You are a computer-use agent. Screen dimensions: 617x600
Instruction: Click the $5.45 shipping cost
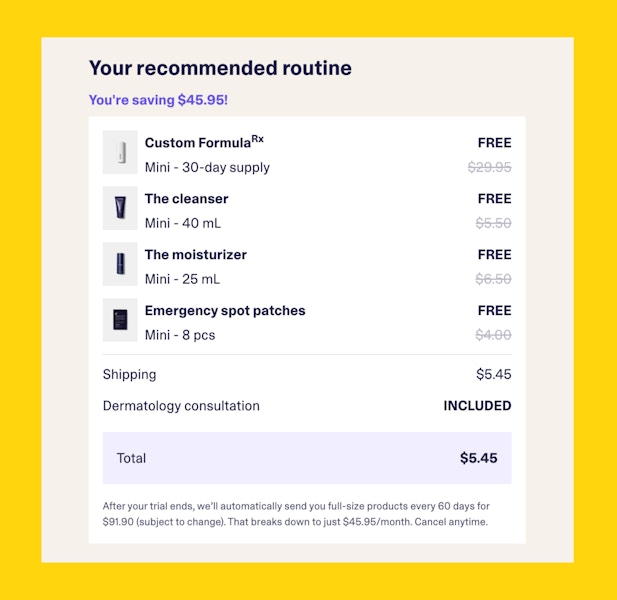[494, 374]
